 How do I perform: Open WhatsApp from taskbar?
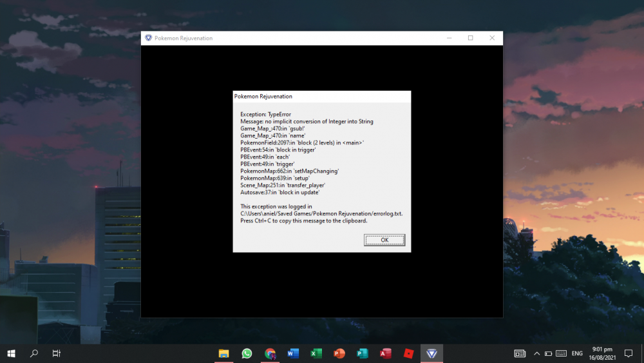(x=247, y=353)
